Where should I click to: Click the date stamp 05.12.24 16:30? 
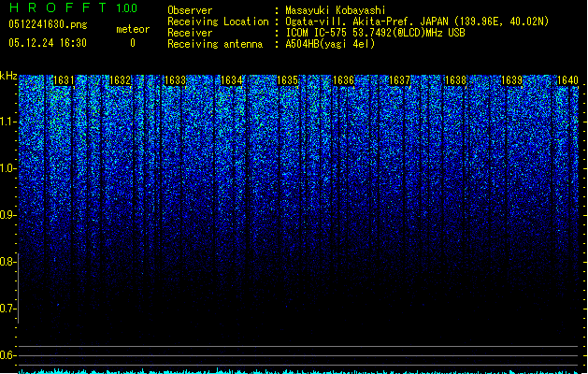[x=48, y=43]
